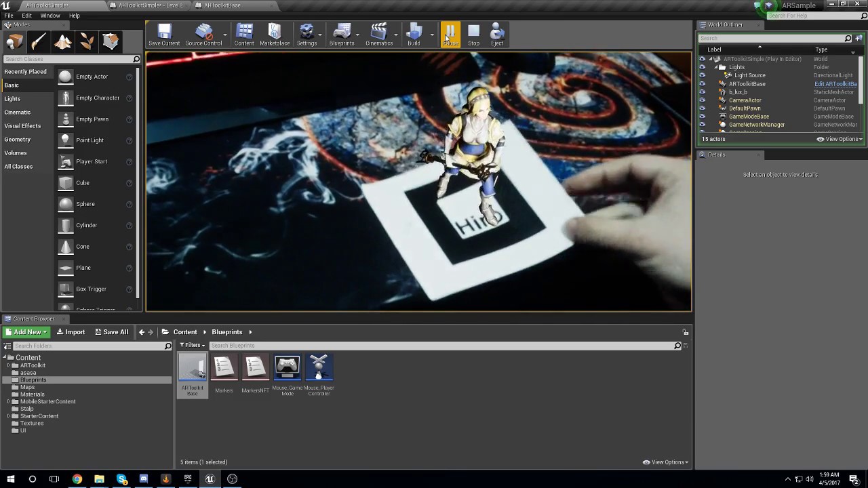Select the Landscape mode icon
868x488 pixels.
point(63,42)
